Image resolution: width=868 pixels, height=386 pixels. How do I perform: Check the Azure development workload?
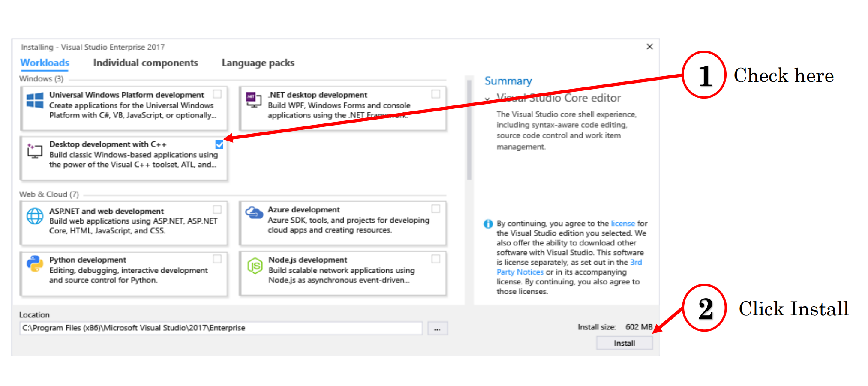tap(436, 209)
